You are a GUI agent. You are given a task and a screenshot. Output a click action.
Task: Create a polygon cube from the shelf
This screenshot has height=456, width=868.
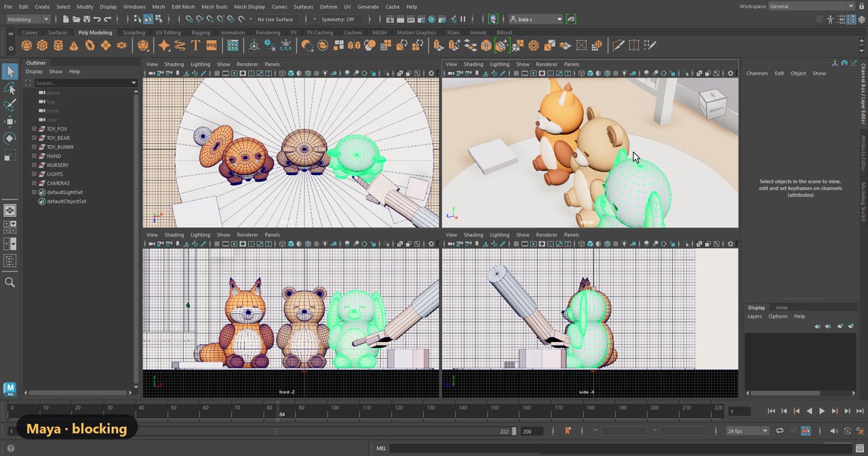point(42,45)
